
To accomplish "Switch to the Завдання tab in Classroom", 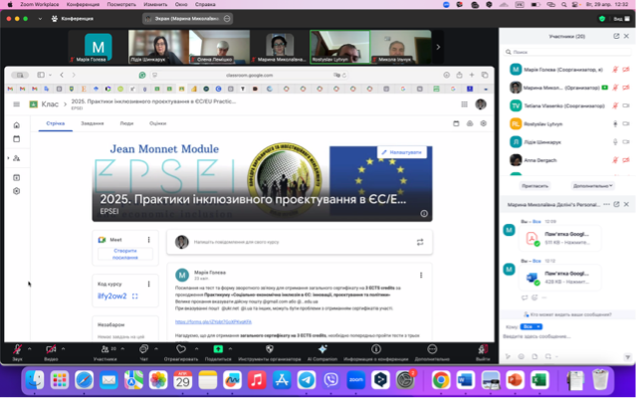I will 92,123.
